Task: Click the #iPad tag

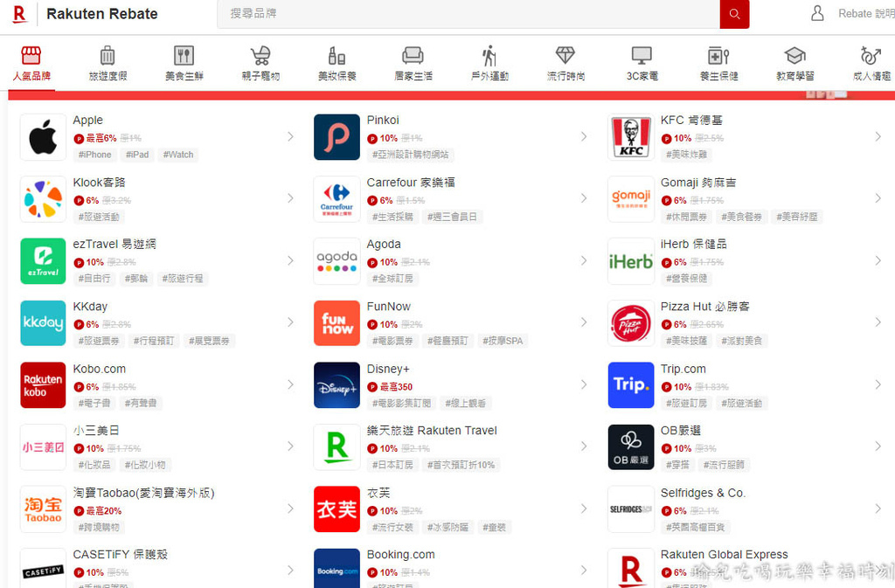Action: pyautogui.click(x=137, y=155)
